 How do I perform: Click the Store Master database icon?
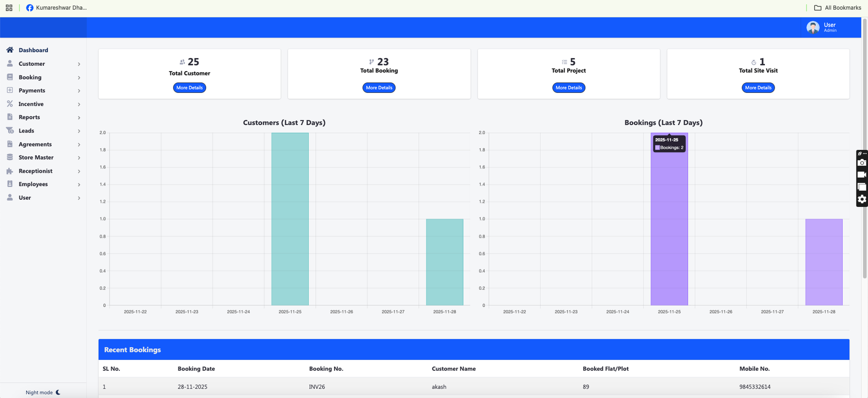click(x=10, y=157)
